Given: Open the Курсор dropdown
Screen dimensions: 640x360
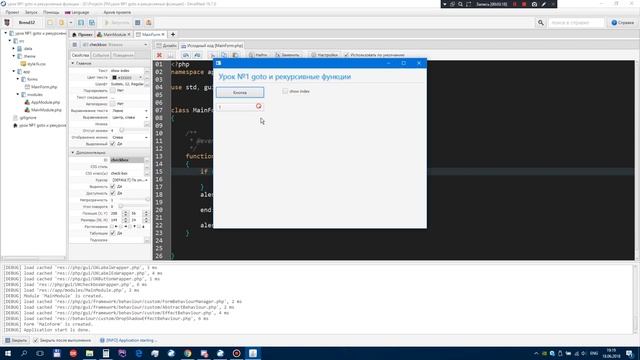Looking at the screenshot, I should coord(129,180).
